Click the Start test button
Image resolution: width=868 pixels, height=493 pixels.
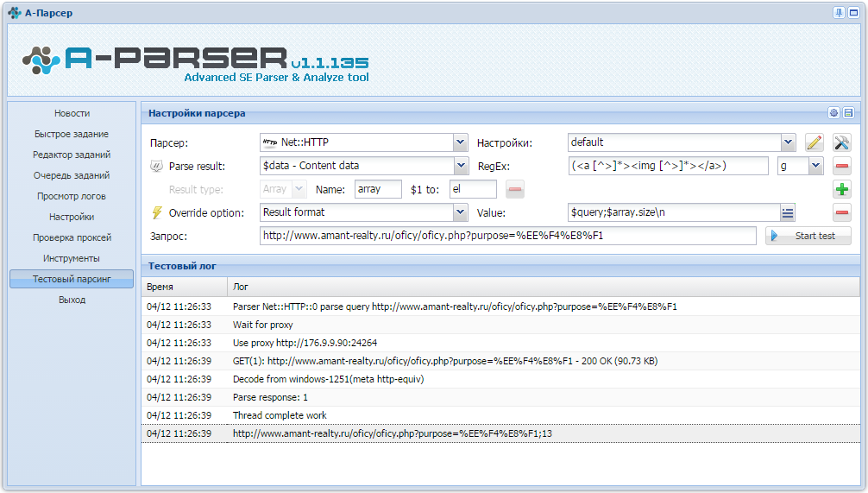tap(808, 236)
